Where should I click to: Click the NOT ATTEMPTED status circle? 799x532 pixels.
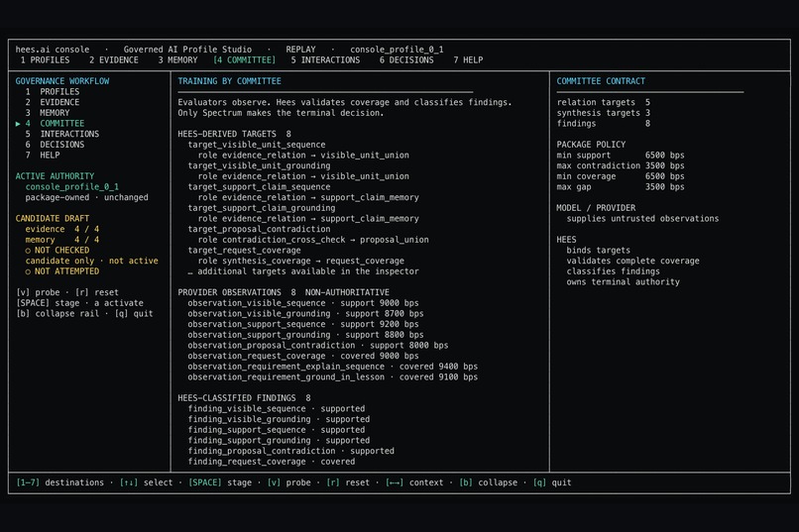(x=28, y=271)
